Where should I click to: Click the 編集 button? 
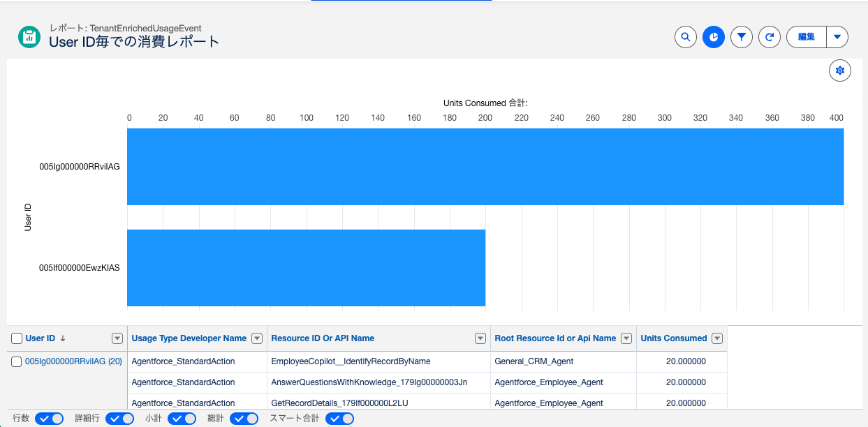[807, 37]
